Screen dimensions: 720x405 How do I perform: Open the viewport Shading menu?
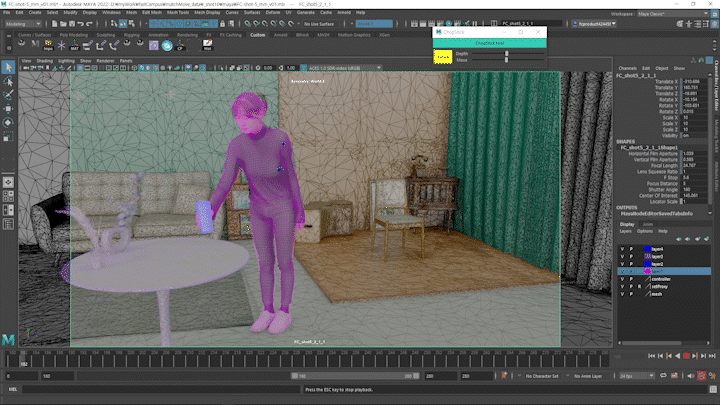[x=45, y=61]
